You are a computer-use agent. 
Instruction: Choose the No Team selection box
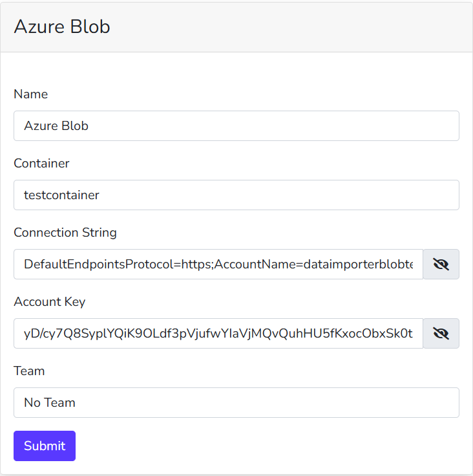[x=236, y=402]
